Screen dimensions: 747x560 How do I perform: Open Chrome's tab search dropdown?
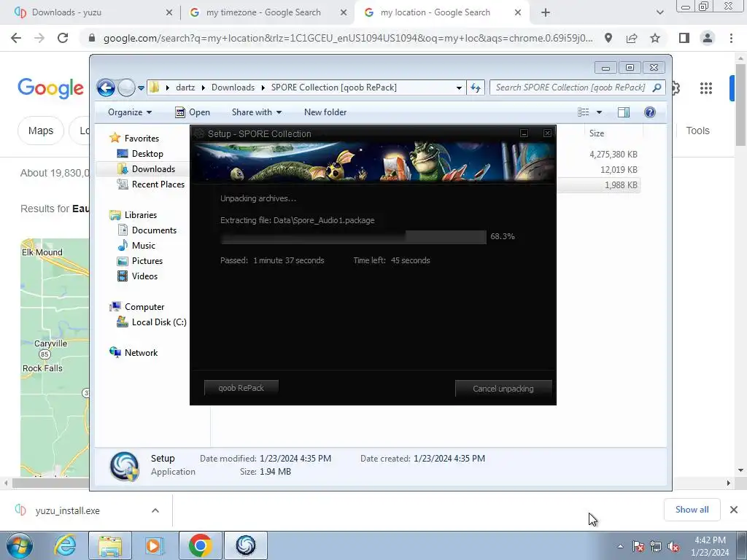point(659,12)
